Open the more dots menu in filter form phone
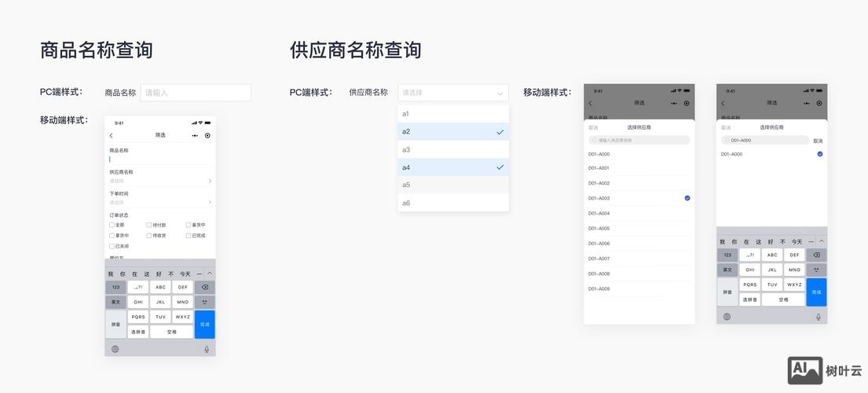Viewport: 868px width, 393px height. tap(195, 136)
